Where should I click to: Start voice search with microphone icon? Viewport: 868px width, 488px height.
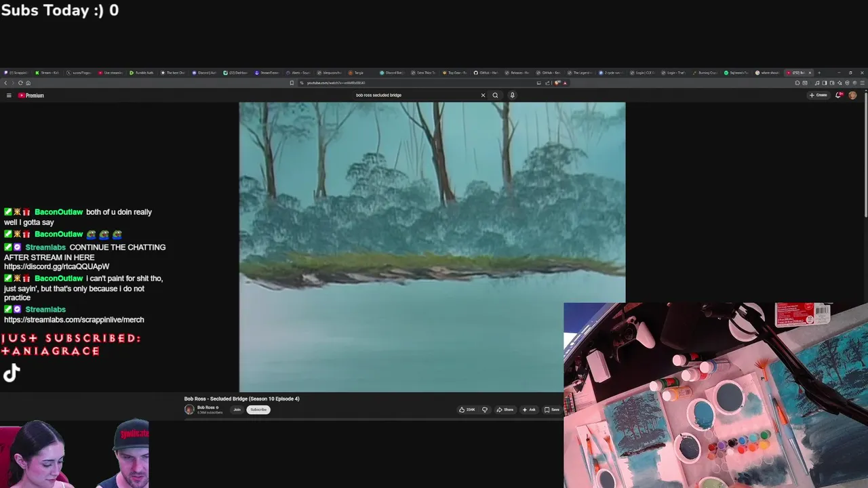coord(512,95)
